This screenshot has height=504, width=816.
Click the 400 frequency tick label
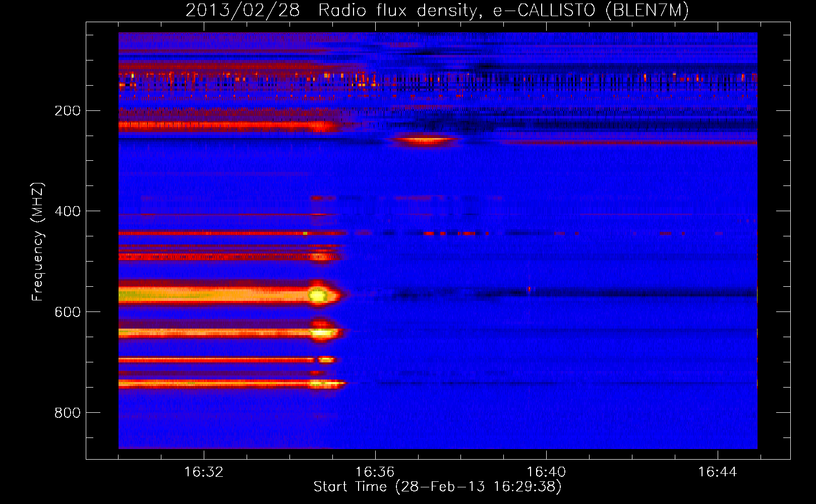pos(68,211)
